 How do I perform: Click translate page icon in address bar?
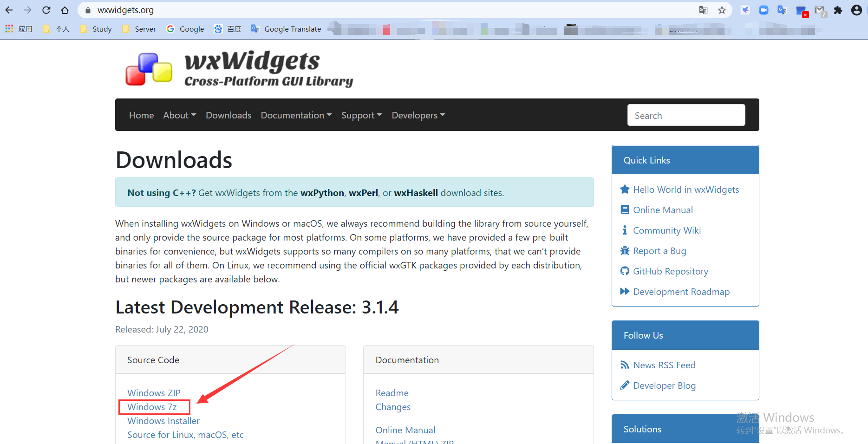click(703, 10)
